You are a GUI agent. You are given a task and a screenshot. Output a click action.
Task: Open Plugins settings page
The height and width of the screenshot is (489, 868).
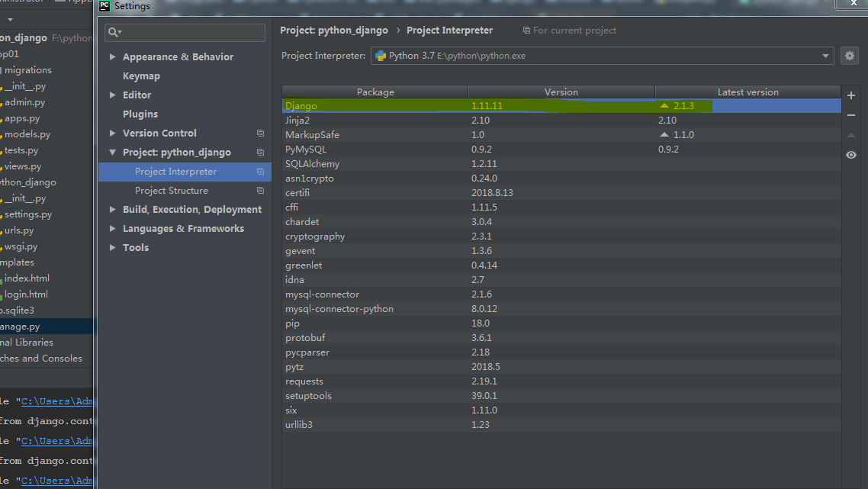point(140,114)
